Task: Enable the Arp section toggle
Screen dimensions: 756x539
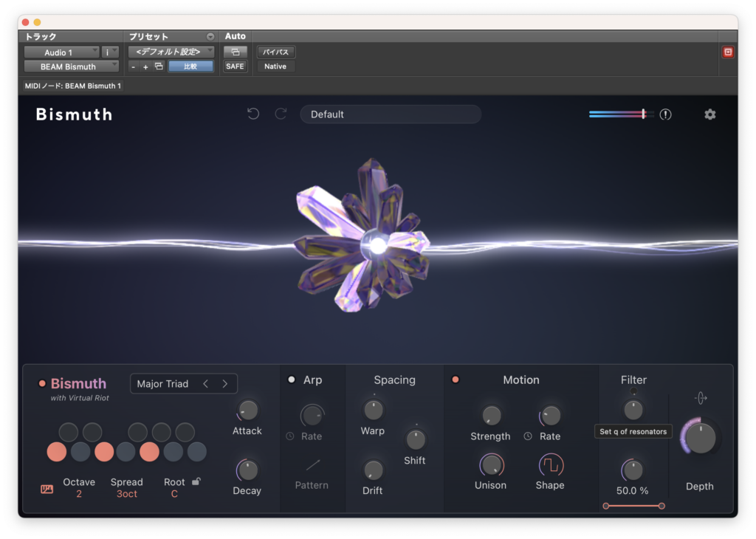Action: point(291,380)
